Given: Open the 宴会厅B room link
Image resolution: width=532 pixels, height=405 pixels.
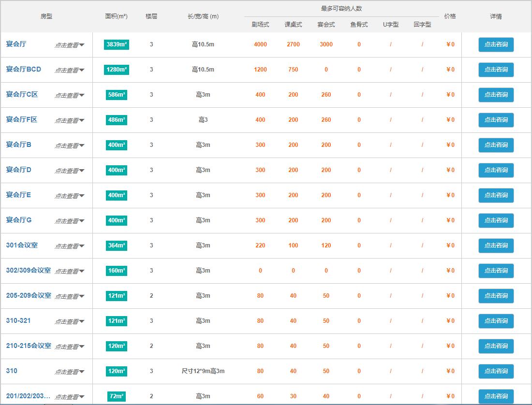Looking at the screenshot, I should 18,145.
